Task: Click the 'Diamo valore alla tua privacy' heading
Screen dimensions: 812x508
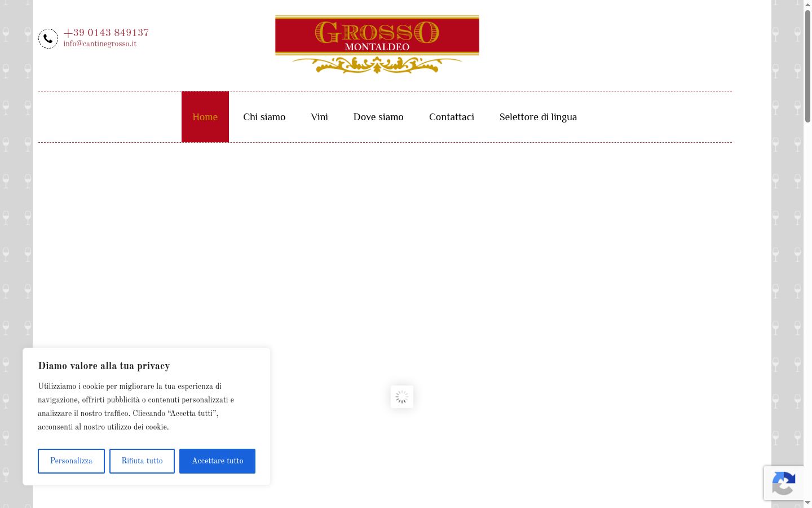Action: [104, 366]
